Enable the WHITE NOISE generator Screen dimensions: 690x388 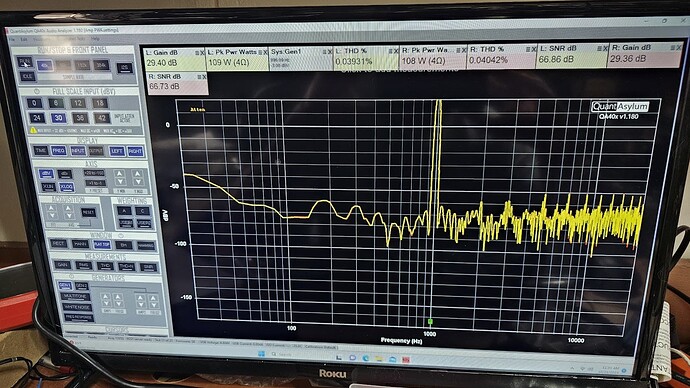point(77,307)
